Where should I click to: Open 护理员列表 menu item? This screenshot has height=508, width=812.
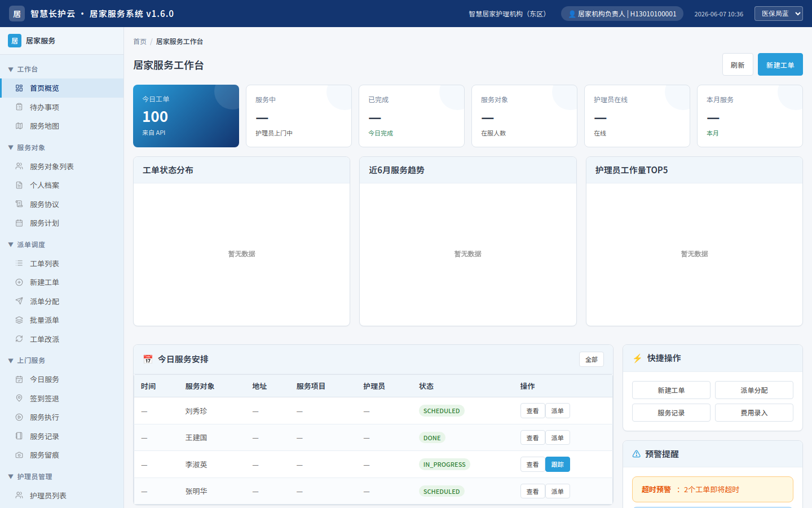(62, 496)
